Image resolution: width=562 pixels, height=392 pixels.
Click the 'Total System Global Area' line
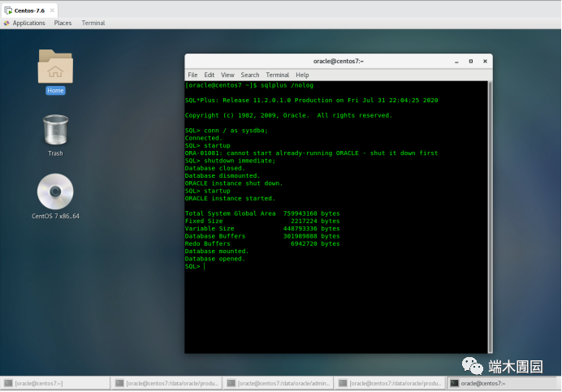click(x=262, y=213)
